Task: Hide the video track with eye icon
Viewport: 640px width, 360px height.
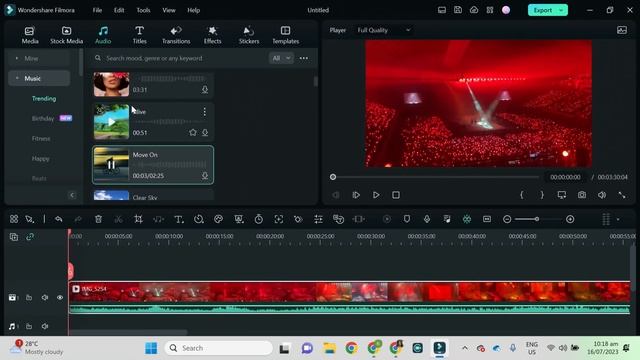Action: coord(60,298)
